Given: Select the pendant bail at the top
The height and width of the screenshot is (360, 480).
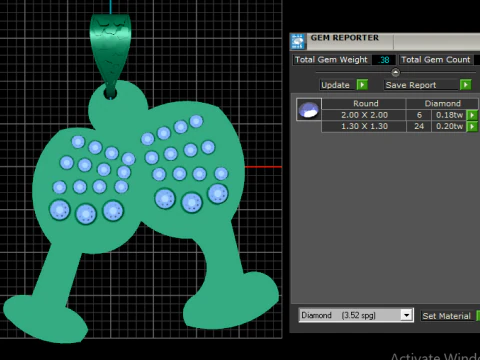Looking at the screenshot, I should pos(111,55).
